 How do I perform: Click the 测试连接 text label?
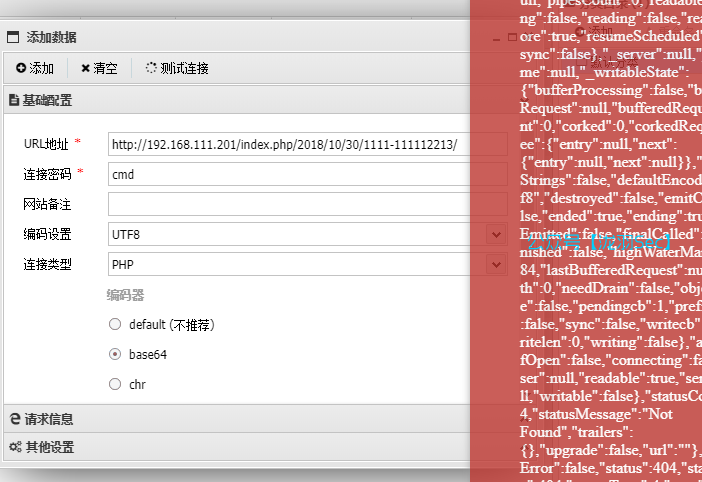click(187, 69)
